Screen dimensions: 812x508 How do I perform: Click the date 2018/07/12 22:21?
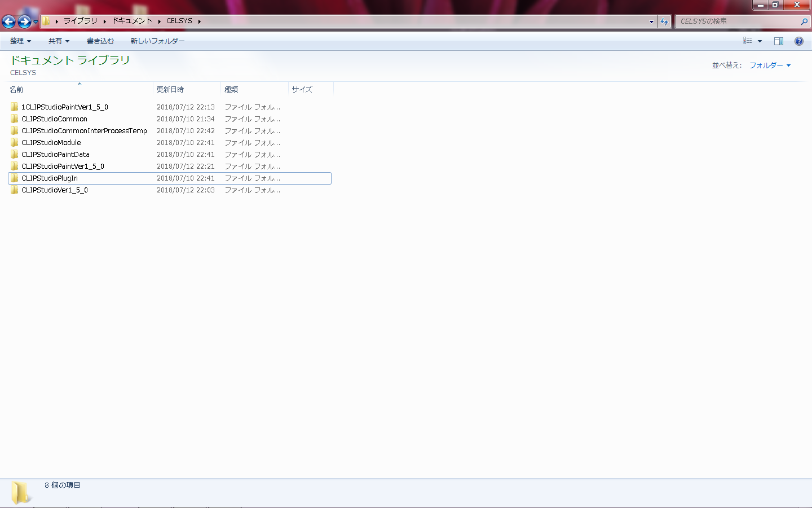[186, 167]
